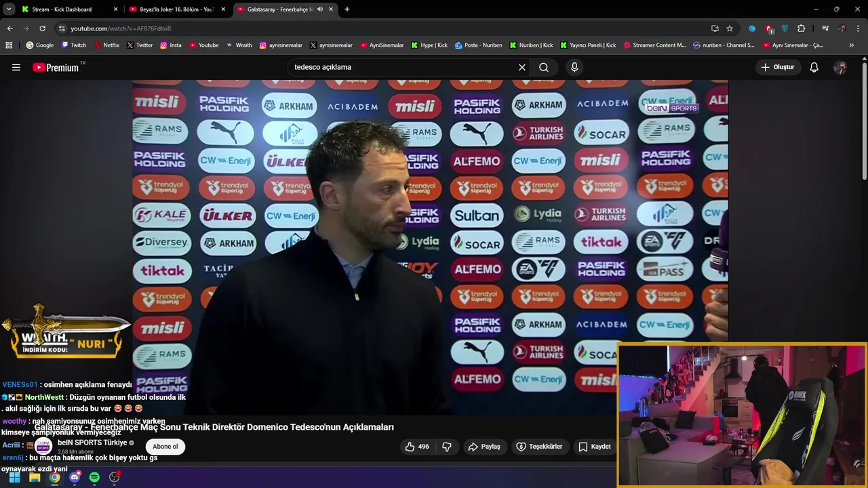Click Oluştur create button
The width and height of the screenshot is (868, 488).
coord(777,67)
